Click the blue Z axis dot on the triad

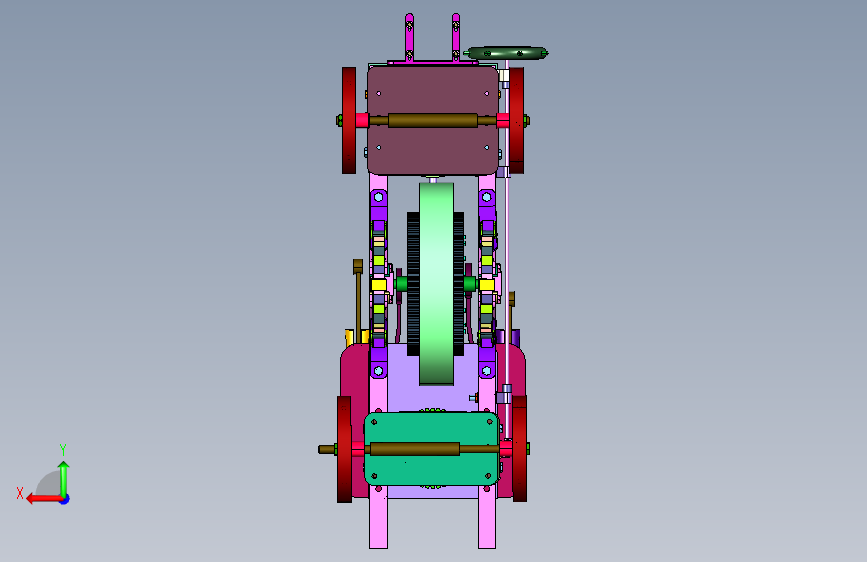coord(65,499)
